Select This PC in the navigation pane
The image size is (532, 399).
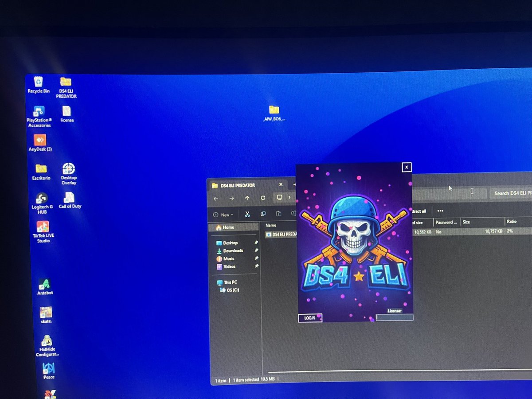pos(227,282)
